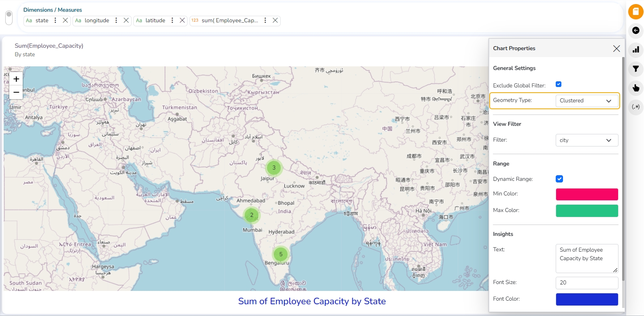Open the bar chart type icon
Viewport: 644px width, 316px height.
pyautogui.click(x=635, y=50)
